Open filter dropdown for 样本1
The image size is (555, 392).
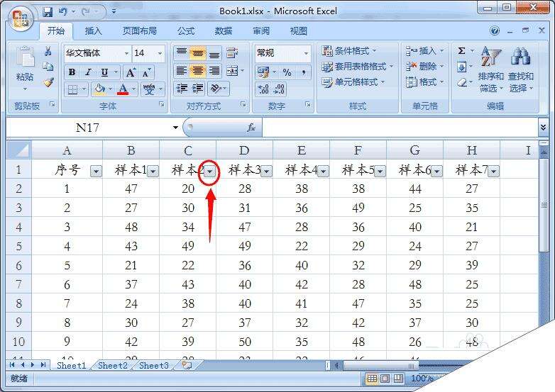153,172
